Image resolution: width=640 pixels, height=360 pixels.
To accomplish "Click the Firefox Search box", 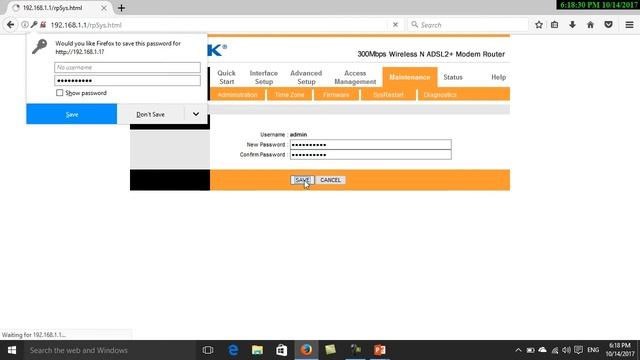I will pos(468,25).
